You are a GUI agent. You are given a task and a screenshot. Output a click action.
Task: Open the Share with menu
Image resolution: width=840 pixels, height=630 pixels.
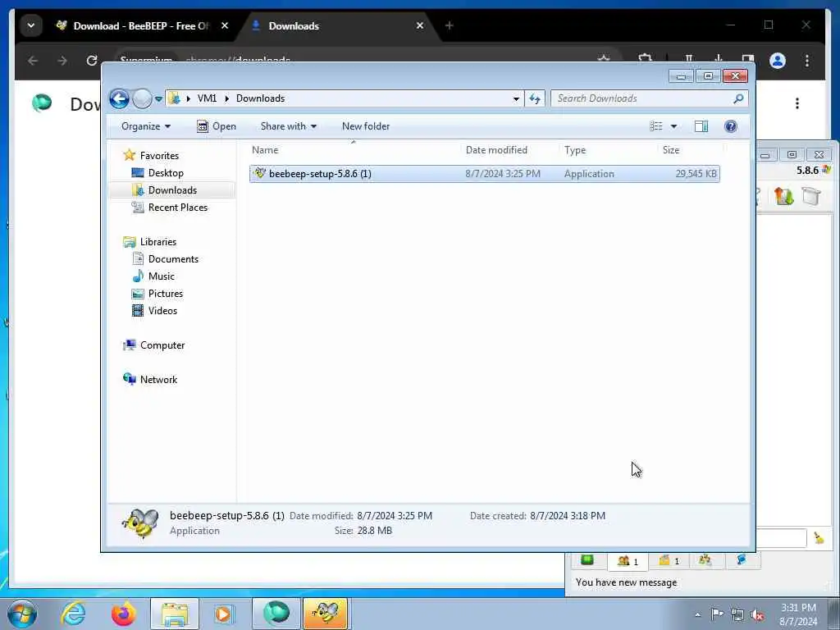tap(289, 126)
